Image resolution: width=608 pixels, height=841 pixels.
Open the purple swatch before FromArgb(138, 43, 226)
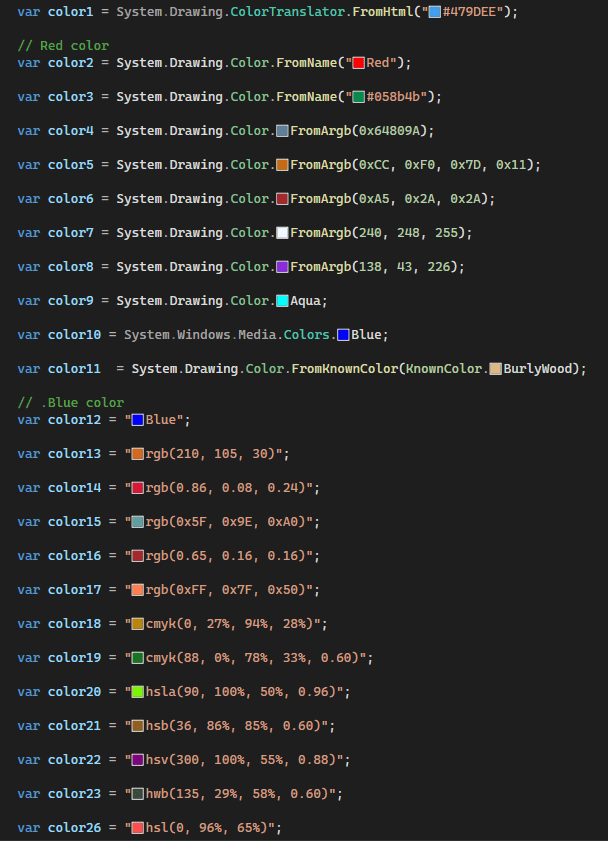pyautogui.click(x=282, y=267)
